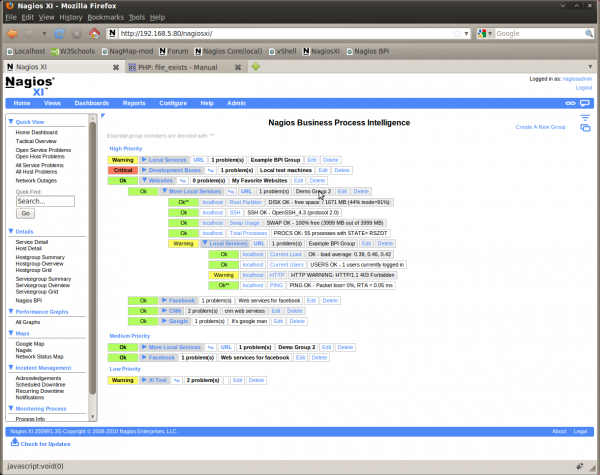
Task: Click the Firefox back navigation arrow
Action: 12,32
